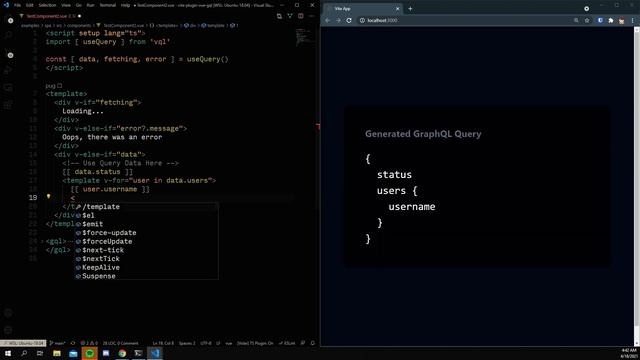
Task: Click 'Ln 19, Col 8' cursor position
Action: click(163, 343)
